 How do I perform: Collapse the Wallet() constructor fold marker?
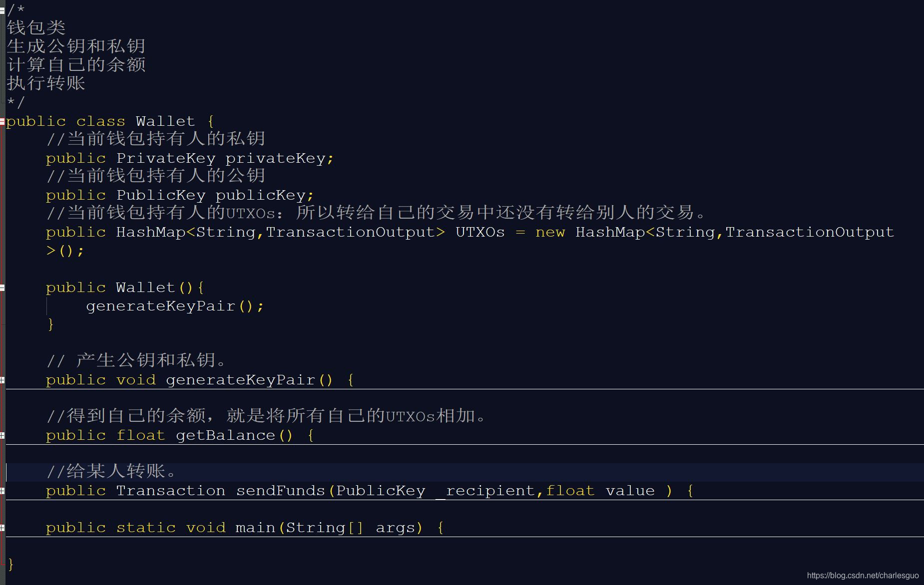(2, 288)
